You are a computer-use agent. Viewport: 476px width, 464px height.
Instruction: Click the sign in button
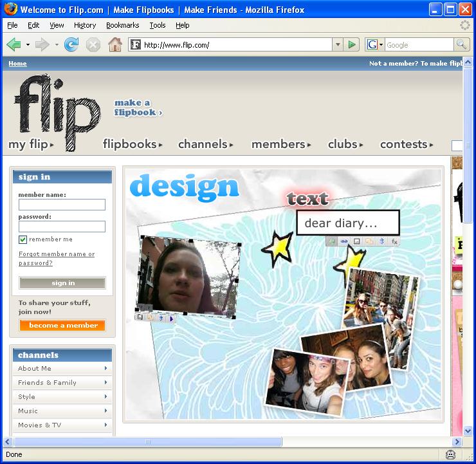tap(62, 283)
